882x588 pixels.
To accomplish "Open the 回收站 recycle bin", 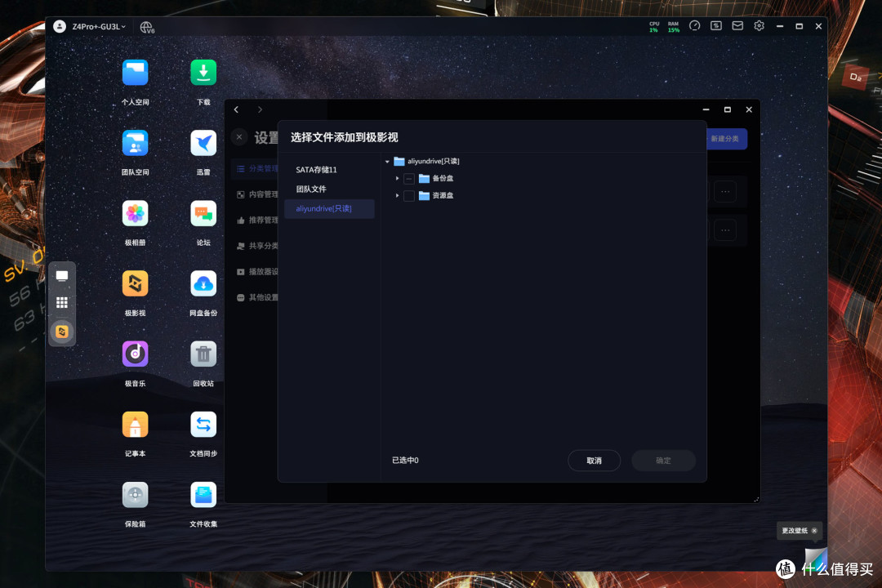I will pos(203,354).
